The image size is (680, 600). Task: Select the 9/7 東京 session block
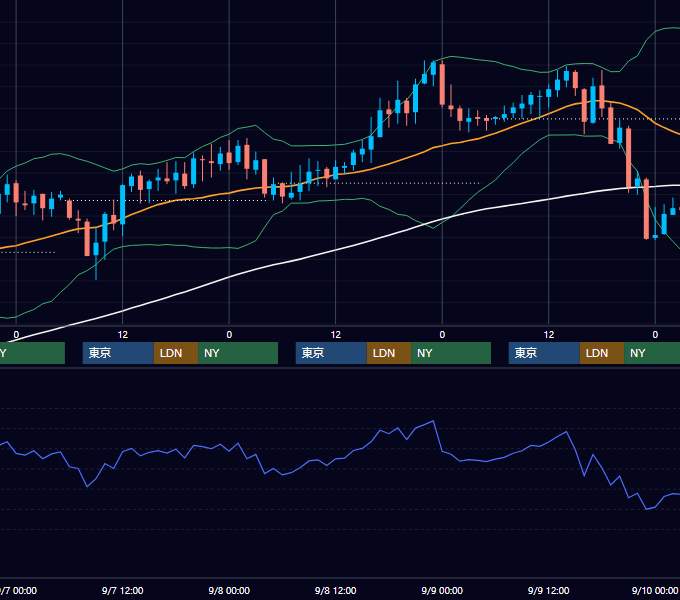(x=118, y=353)
